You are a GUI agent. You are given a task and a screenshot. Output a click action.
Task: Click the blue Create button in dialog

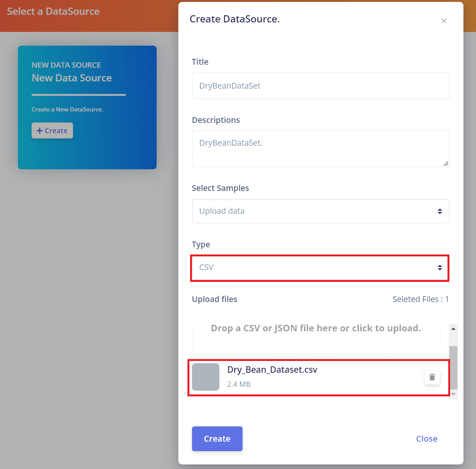click(x=217, y=439)
